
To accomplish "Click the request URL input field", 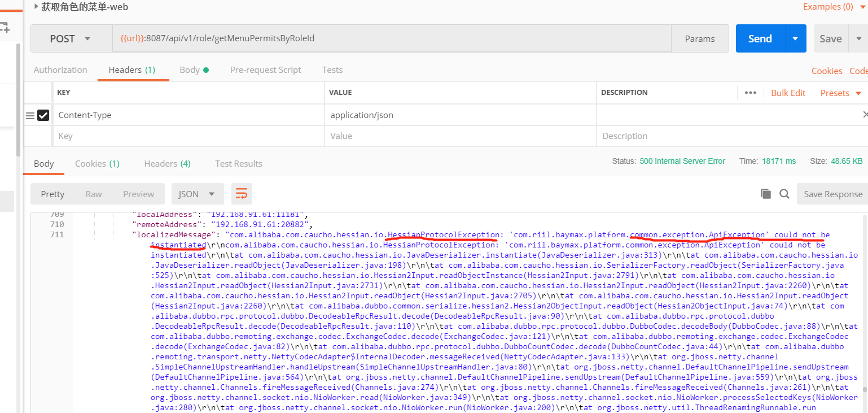I will 389,38.
